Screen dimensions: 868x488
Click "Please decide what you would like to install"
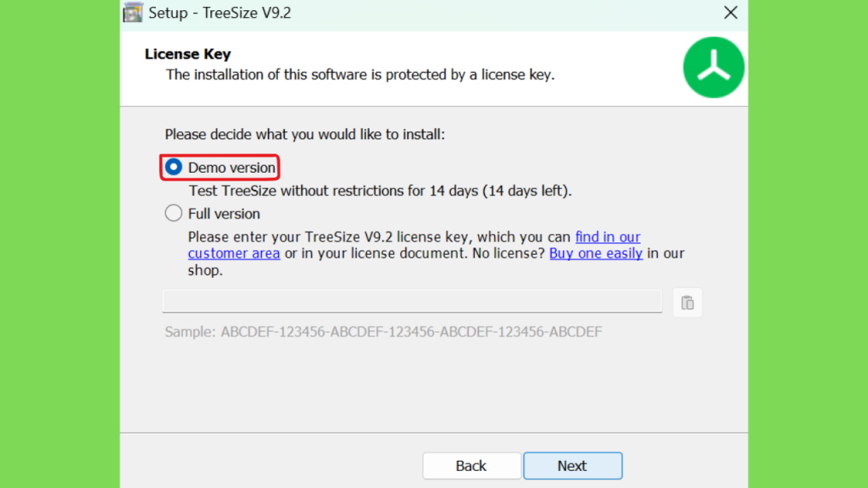(x=304, y=135)
